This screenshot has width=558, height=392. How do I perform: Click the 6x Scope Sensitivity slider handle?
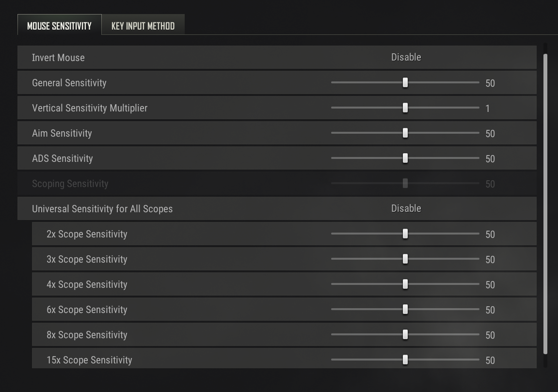[x=405, y=310]
